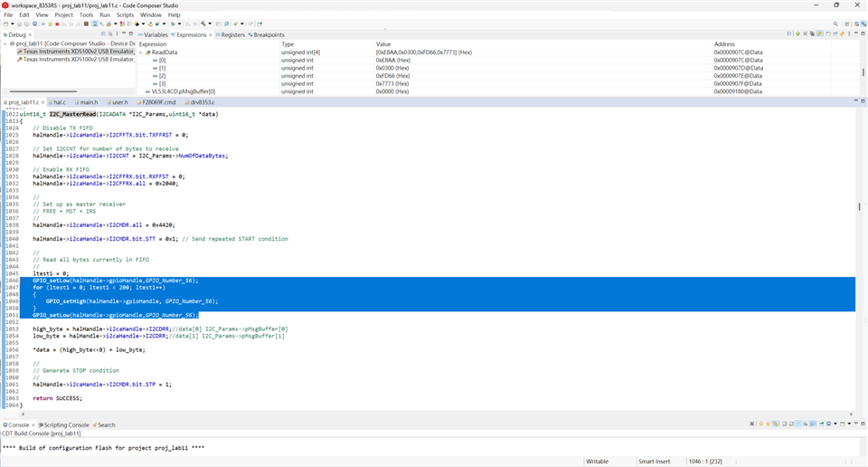Select ReadData [2] value 0xFD66
868x467 pixels.
(393, 76)
